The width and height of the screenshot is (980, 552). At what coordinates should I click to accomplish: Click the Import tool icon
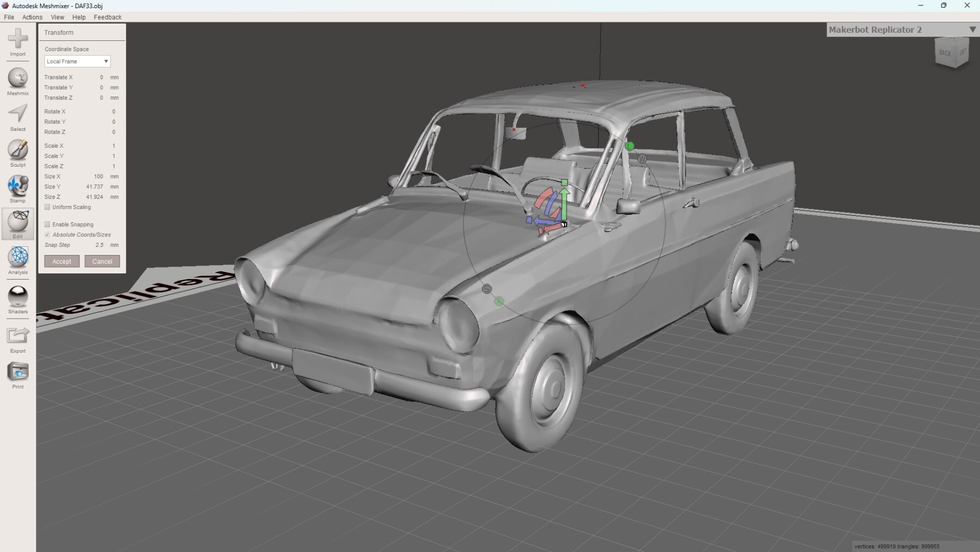pos(18,39)
